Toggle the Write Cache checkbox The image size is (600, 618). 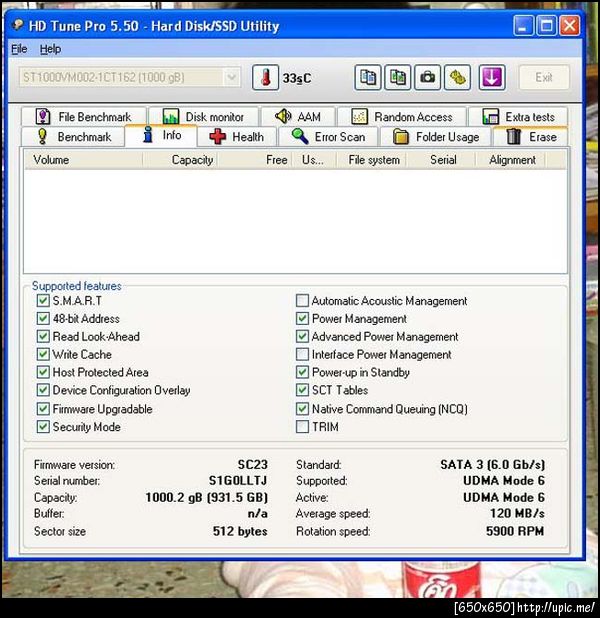43,354
